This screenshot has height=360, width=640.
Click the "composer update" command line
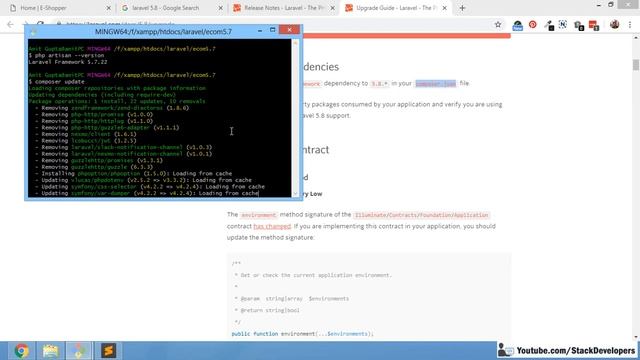pyautogui.click(x=56, y=82)
